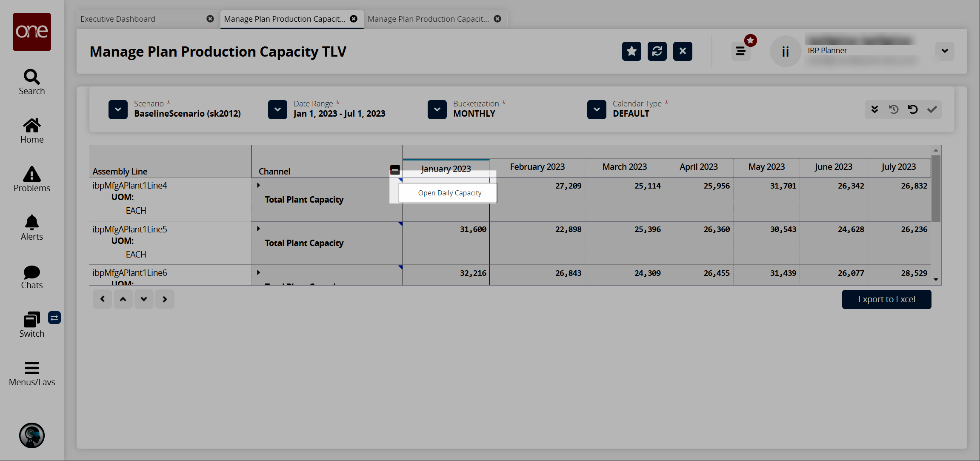Open the Bucketization dropdown arrow

(437, 109)
